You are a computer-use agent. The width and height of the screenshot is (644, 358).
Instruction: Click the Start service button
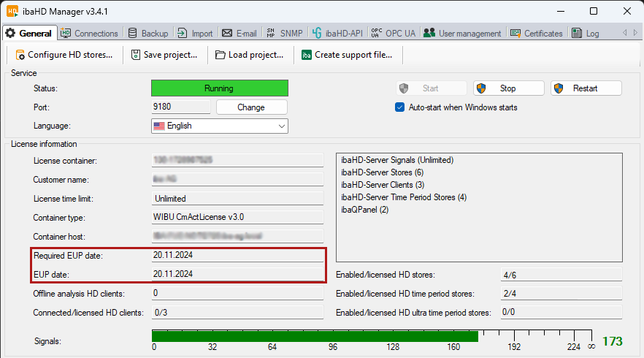tap(432, 88)
